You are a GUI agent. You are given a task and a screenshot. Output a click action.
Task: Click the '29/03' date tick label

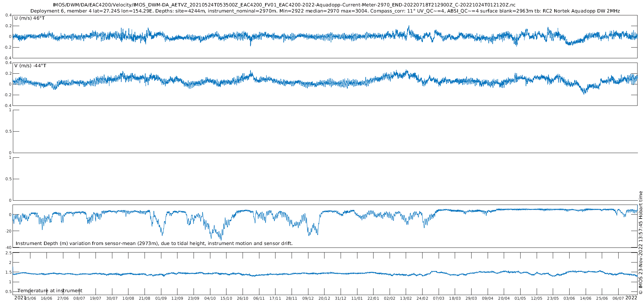(471, 298)
